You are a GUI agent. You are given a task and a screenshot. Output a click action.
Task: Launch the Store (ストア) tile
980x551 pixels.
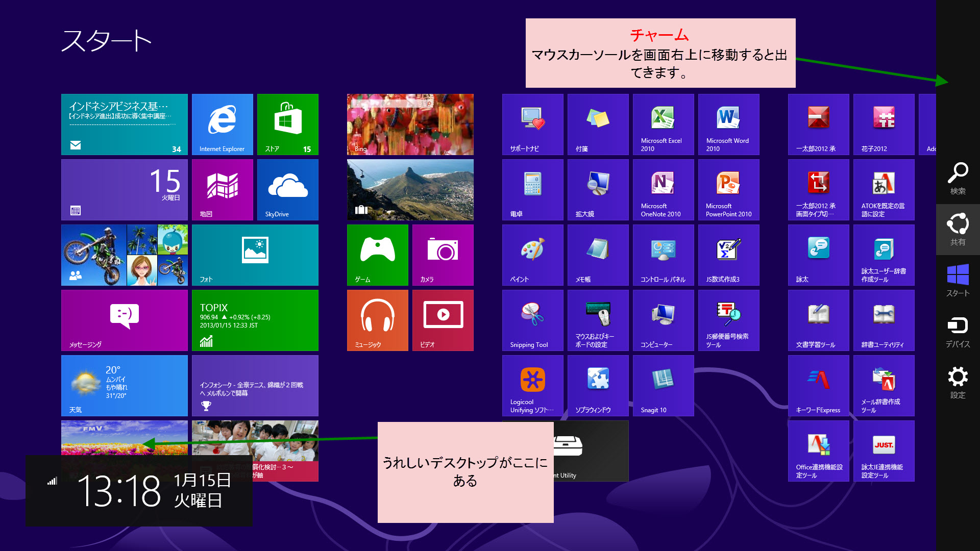click(x=287, y=124)
